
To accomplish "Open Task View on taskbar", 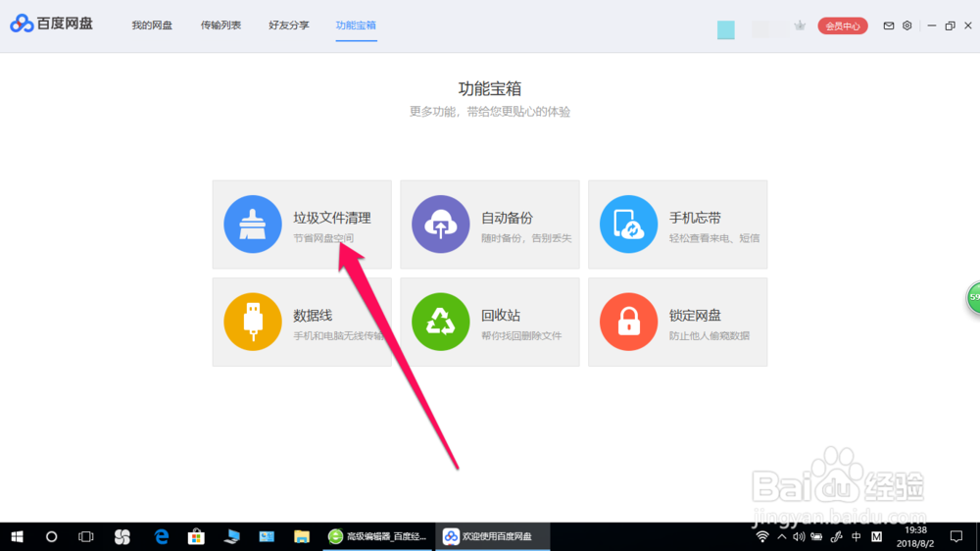I will (x=85, y=536).
